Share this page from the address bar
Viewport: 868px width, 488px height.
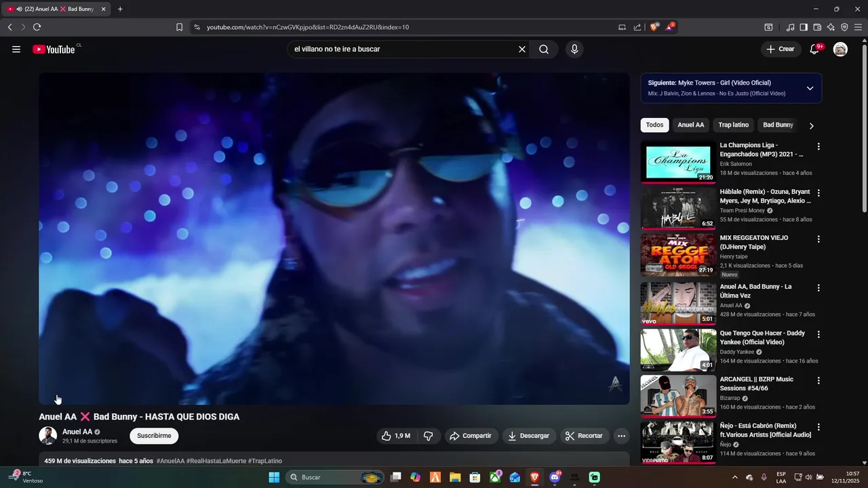tap(637, 27)
